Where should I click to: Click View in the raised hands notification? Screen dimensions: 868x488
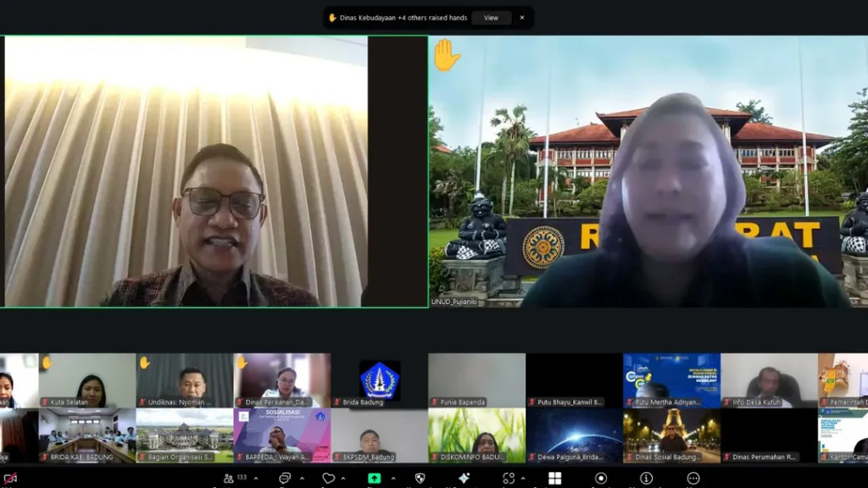[491, 18]
